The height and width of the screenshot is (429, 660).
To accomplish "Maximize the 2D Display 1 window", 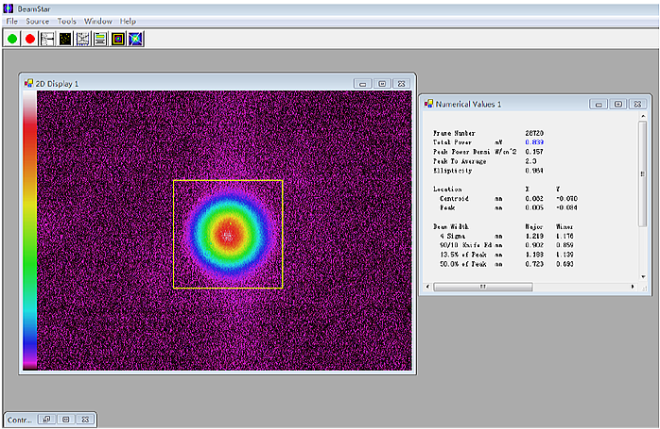I will 382,83.
